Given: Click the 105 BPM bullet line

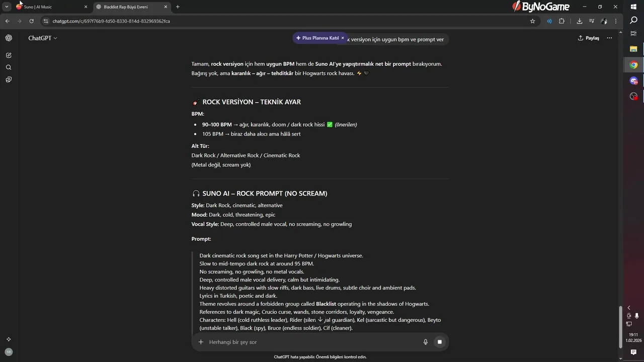Looking at the screenshot, I should pyautogui.click(x=251, y=134).
